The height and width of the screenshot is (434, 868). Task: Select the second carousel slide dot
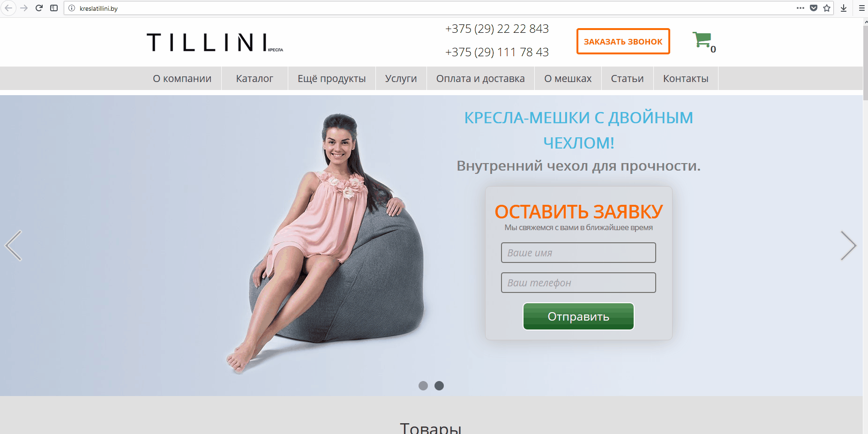(x=439, y=386)
